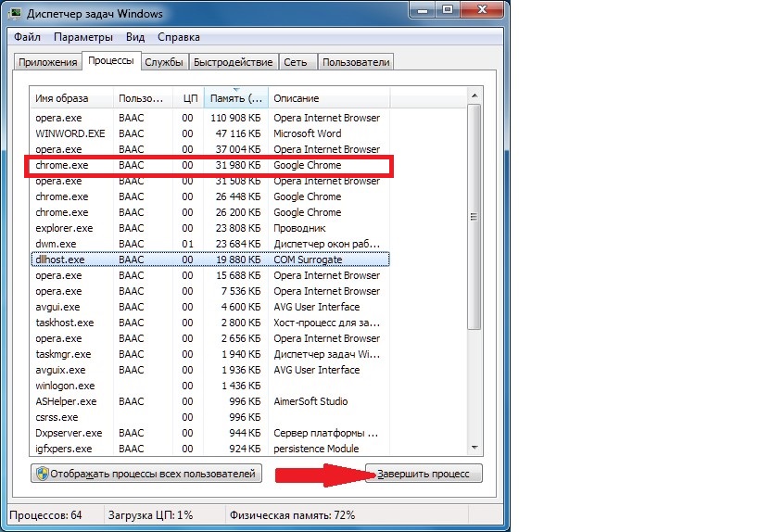Screen dimensions: 759x532
Task: Sort processes by Имя образа column
Action: [61, 98]
